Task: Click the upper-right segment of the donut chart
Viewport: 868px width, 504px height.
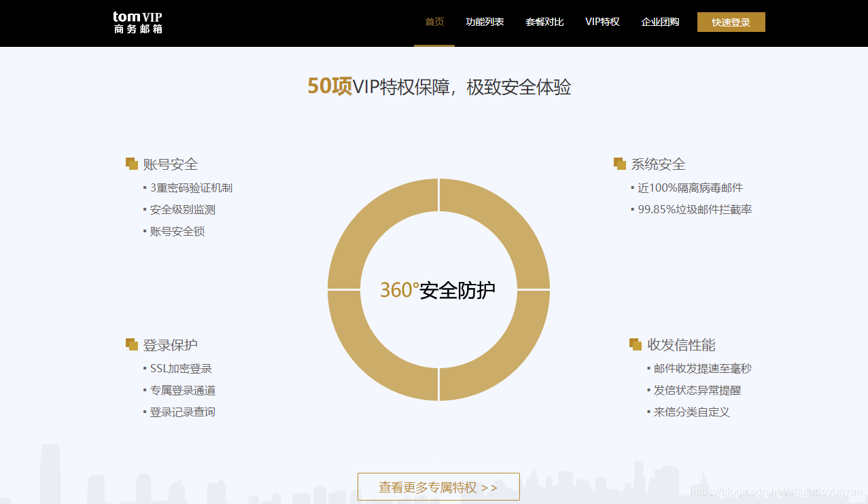Action: [507, 221]
